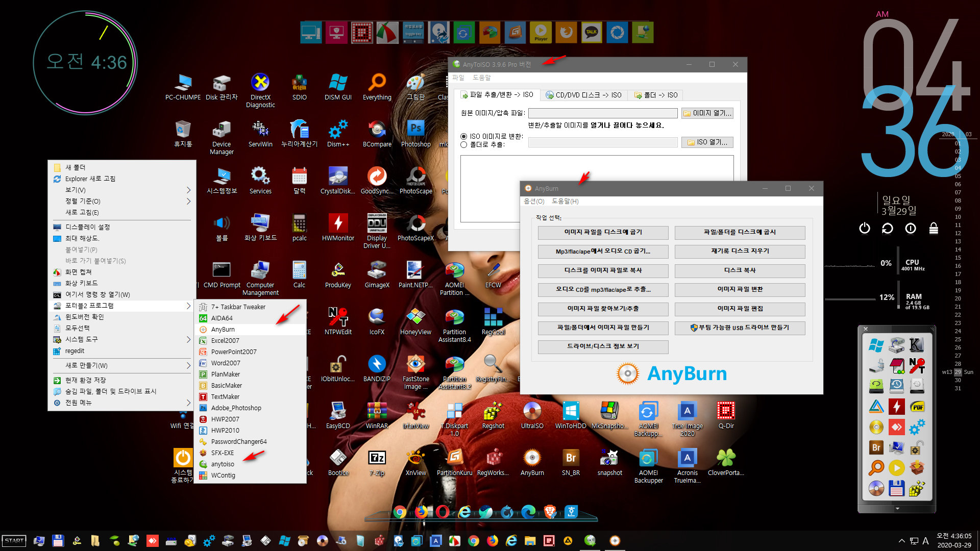980x551 pixels.
Task: Open the Everything search desktop icon
Action: pos(377,87)
